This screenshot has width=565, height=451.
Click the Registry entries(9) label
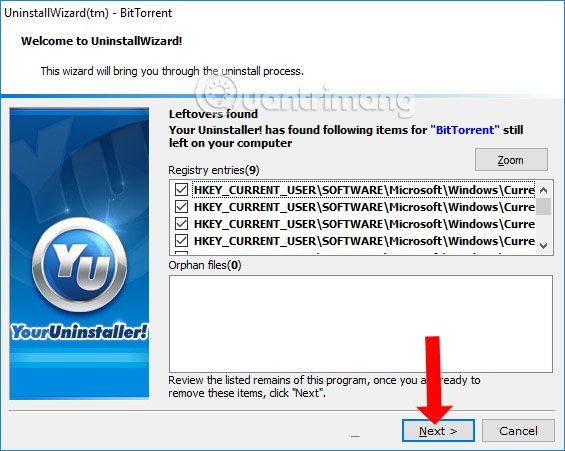214,170
